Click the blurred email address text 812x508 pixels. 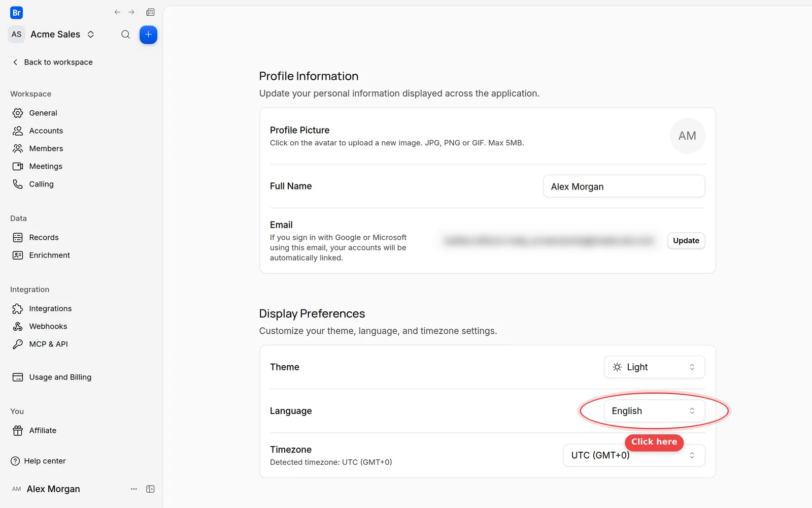pyautogui.click(x=549, y=241)
